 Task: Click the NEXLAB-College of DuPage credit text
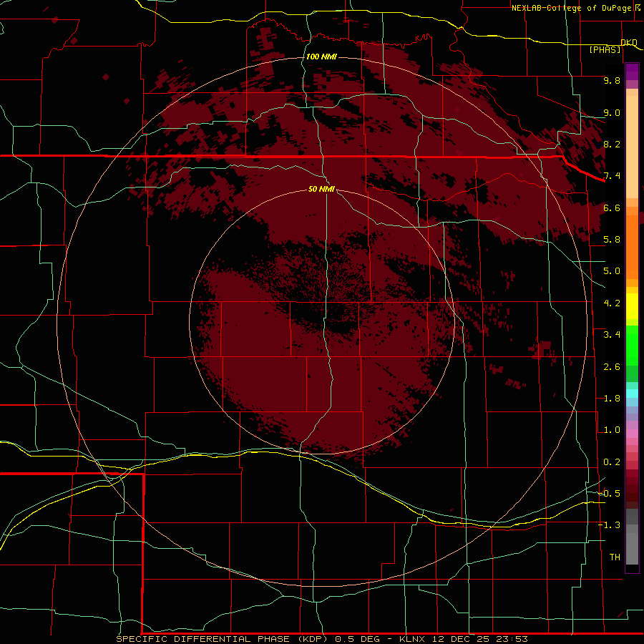point(571,8)
